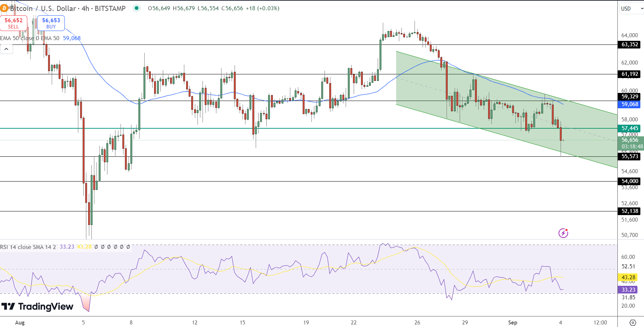Screen dimensions: 644x327
Task: Click the 56,652 SELL button
Action: click(13, 23)
